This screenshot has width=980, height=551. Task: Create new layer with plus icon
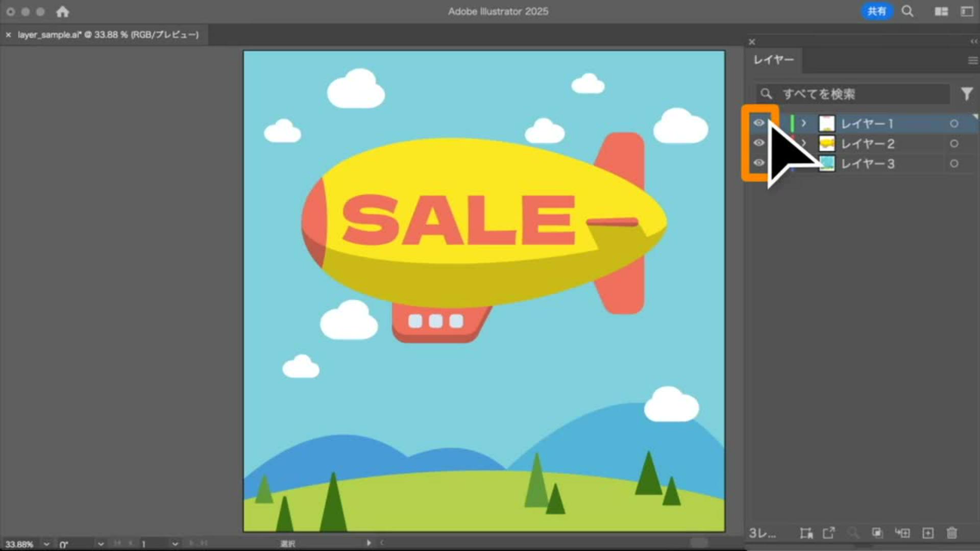(x=928, y=533)
